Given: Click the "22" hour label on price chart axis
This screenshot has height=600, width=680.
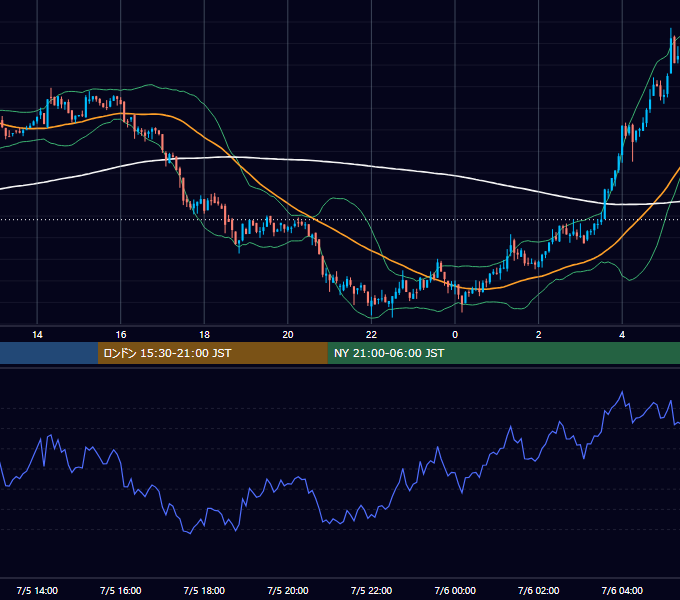Looking at the screenshot, I should pos(371,335).
